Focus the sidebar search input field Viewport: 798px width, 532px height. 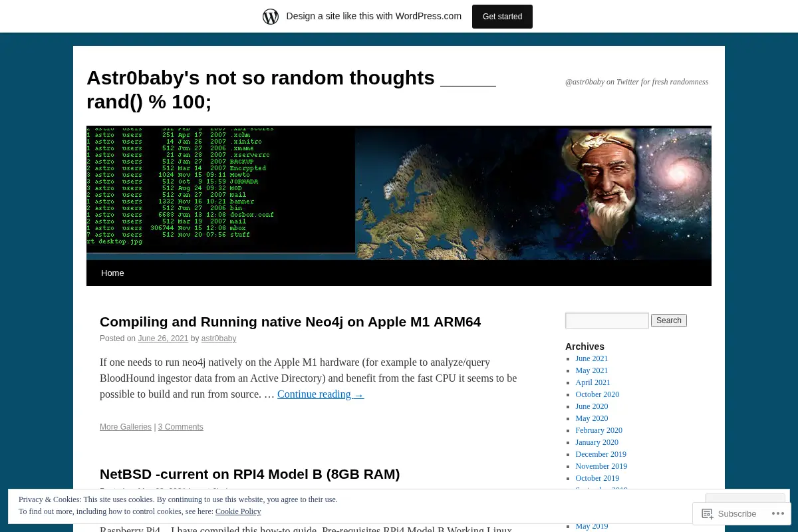(607, 321)
